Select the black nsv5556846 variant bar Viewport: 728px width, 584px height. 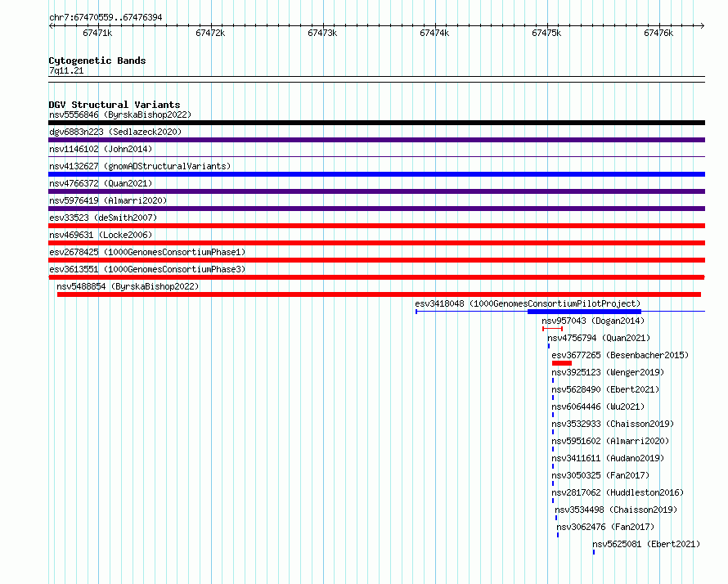coord(376,123)
